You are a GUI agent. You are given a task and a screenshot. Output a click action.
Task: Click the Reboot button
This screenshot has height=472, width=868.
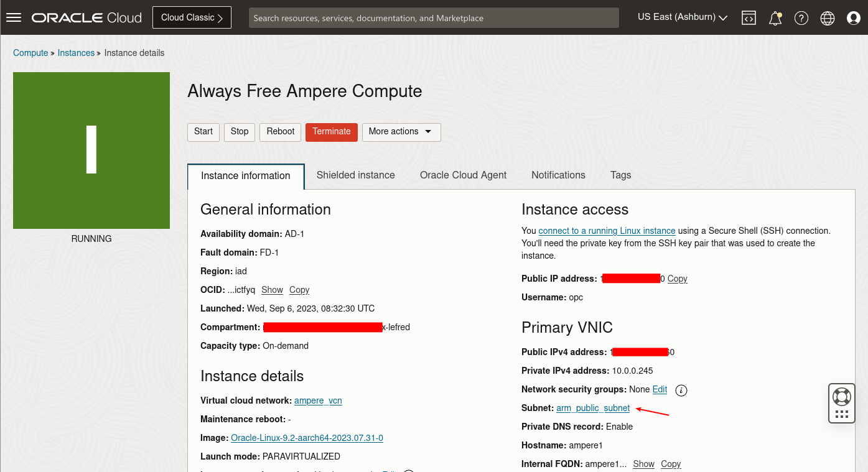[x=281, y=132]
